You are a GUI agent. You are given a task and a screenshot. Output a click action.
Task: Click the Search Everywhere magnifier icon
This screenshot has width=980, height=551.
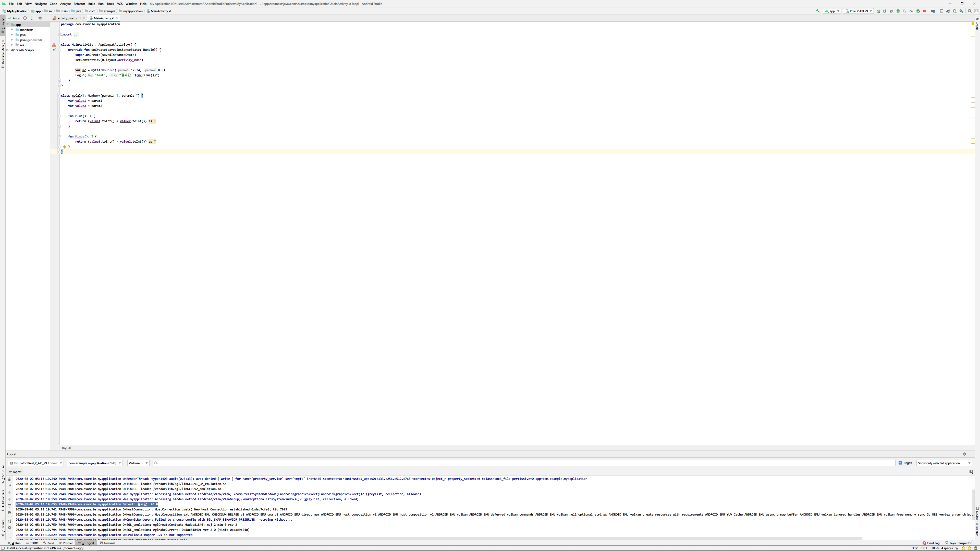point(969,11)
